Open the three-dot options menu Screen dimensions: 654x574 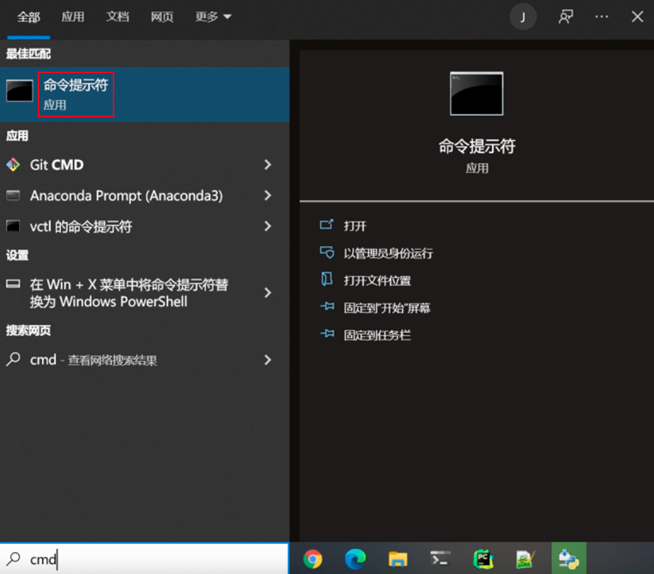tap(601, 17)
